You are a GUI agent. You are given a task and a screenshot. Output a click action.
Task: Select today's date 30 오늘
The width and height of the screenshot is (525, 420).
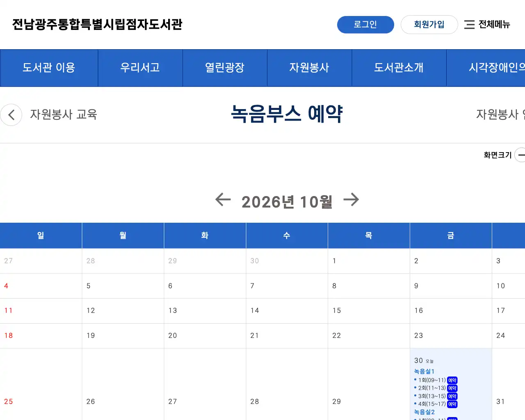(x=424, y=361)
